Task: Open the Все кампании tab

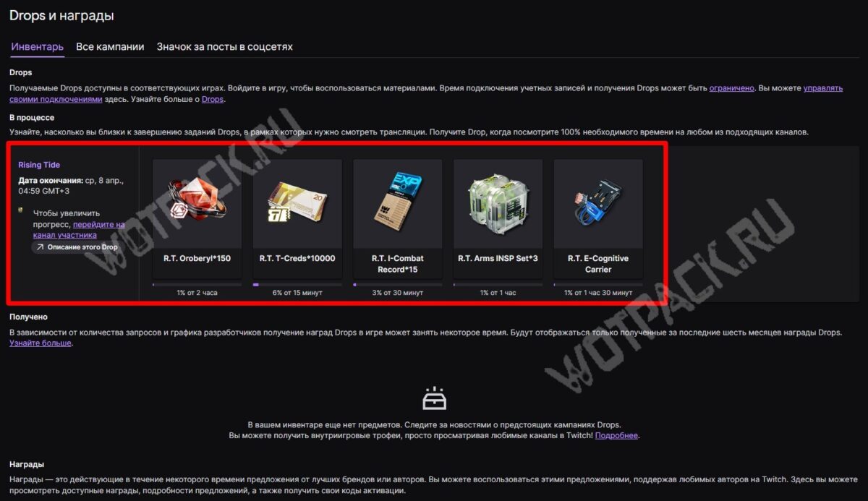Action: (x=110, y=47)
